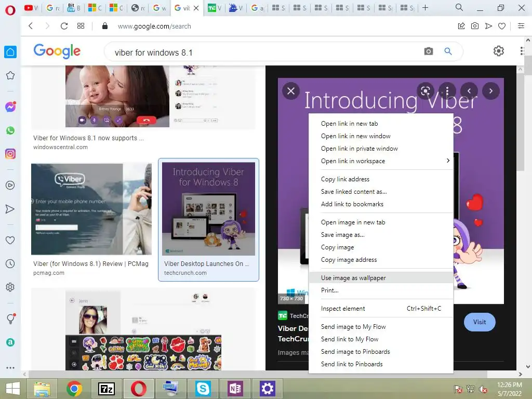Go to Opera Speed Dial home icon
Screen dimensions: 532x399
coord(10,52)
